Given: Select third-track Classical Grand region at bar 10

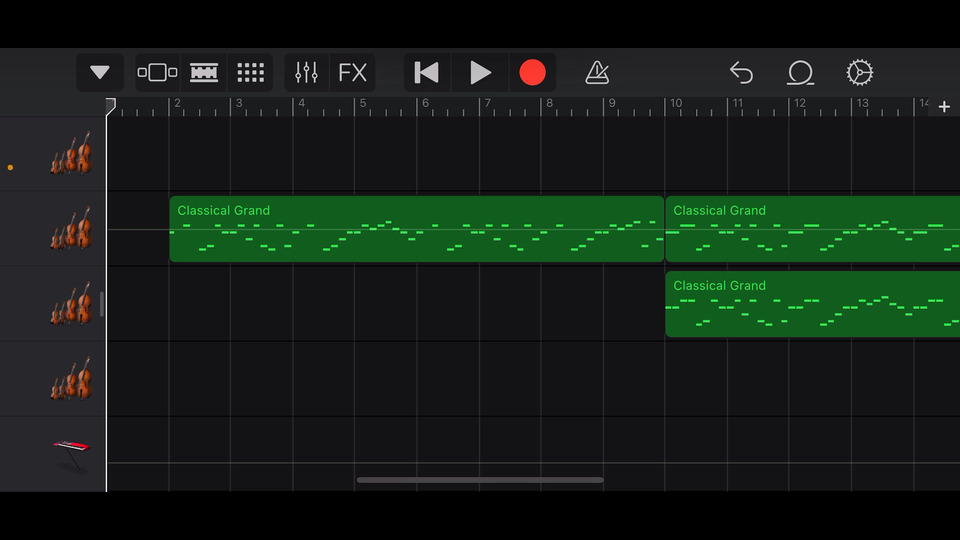Looking at the screenshot, I should [812, 304].
